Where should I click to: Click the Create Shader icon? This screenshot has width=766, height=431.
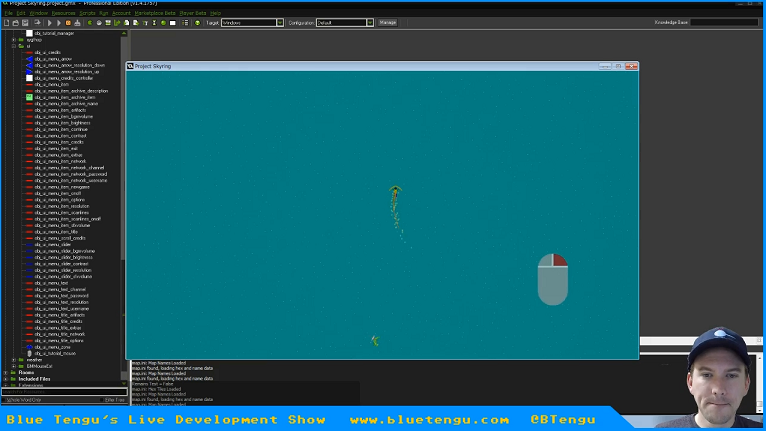(136, 23)
